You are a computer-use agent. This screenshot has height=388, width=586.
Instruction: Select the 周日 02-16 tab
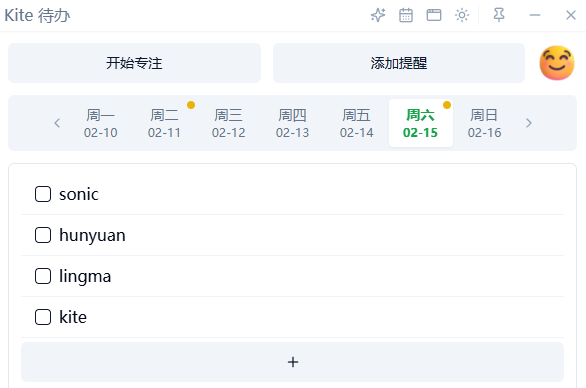pos(484,123)
